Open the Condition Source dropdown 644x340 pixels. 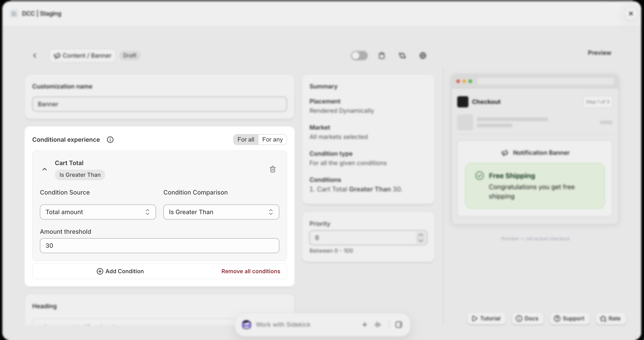click(x=98, y=212)
